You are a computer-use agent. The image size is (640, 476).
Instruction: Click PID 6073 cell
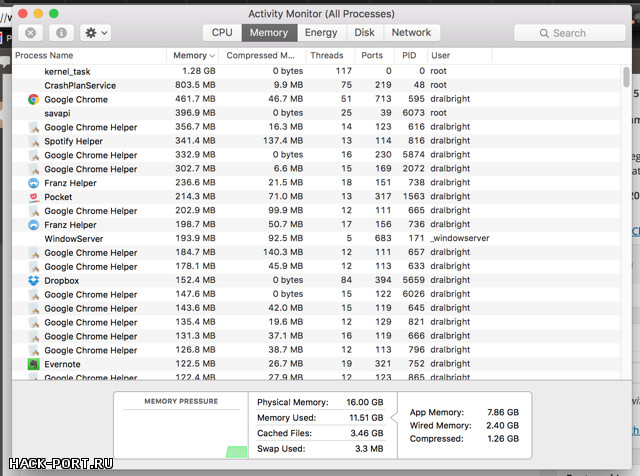[x=413, y=113]
